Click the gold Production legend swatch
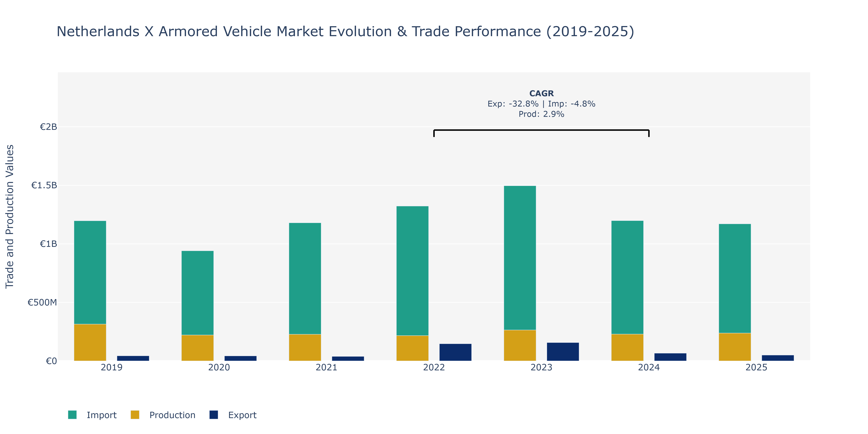 click(x=135, y=415)
